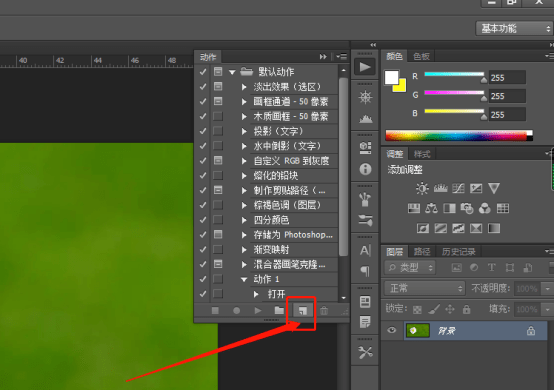Switch to the 色板 tab
Screen dimensions: 554x390
pyautogui.click(x=422, y=57)
